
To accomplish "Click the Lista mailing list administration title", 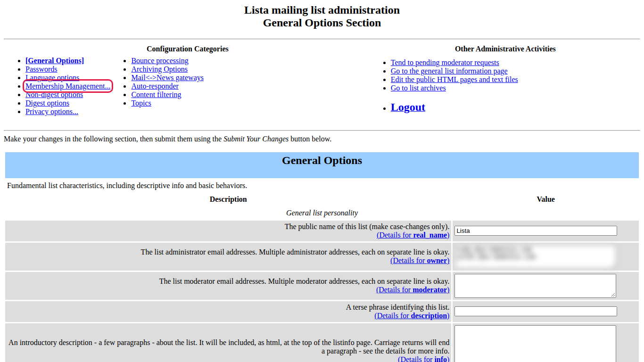I will 322,10.
